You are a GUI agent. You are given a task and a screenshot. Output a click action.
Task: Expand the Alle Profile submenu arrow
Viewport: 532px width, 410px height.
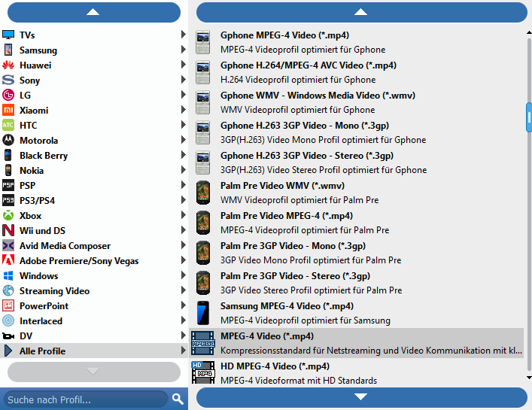click(x=183, y=351)
